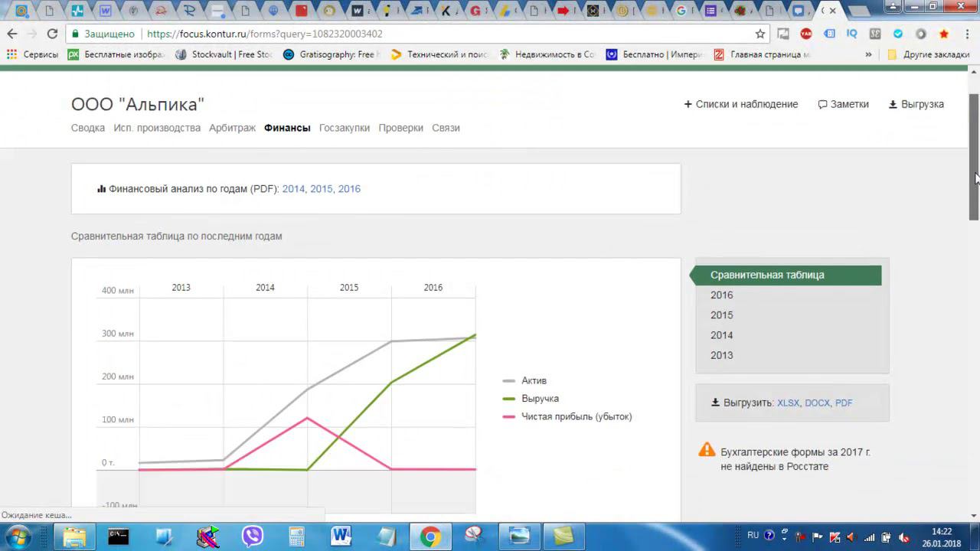The image size is (980, 551).
Task: Download the report as DOCX
Action: point(817,403)
